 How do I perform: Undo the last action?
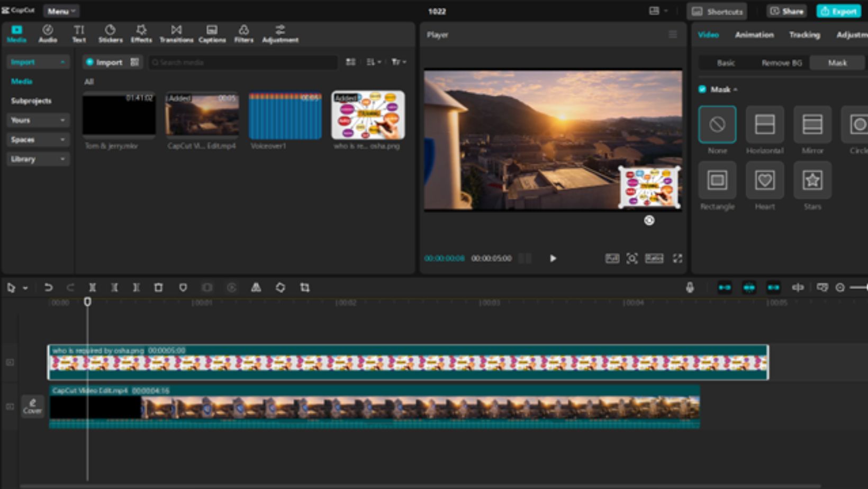(48, 287)
